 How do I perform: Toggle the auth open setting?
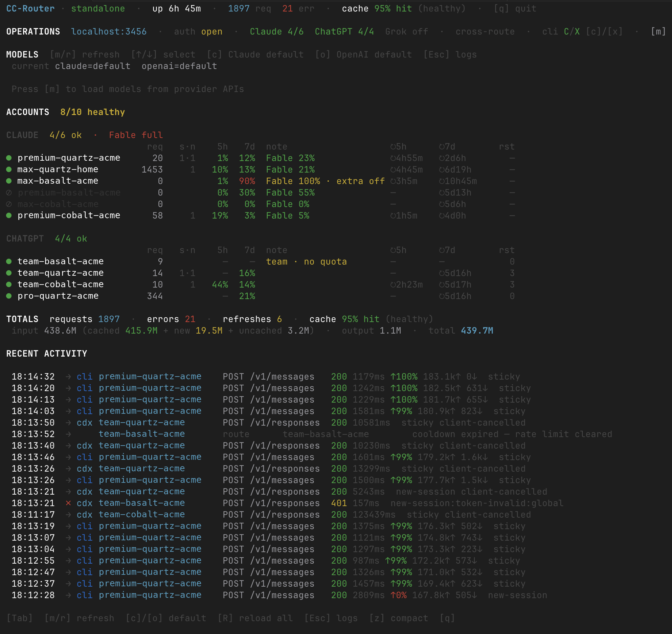coord(198,31)
